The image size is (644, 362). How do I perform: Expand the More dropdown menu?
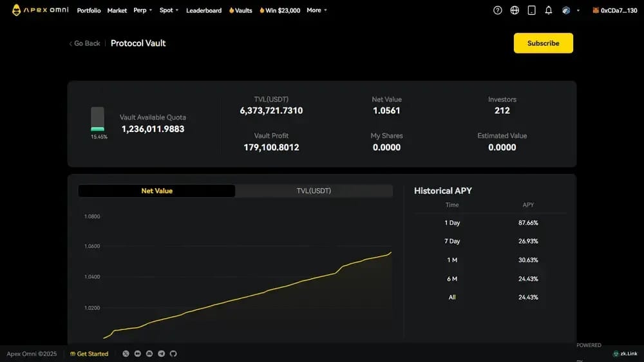pos(317,10)
